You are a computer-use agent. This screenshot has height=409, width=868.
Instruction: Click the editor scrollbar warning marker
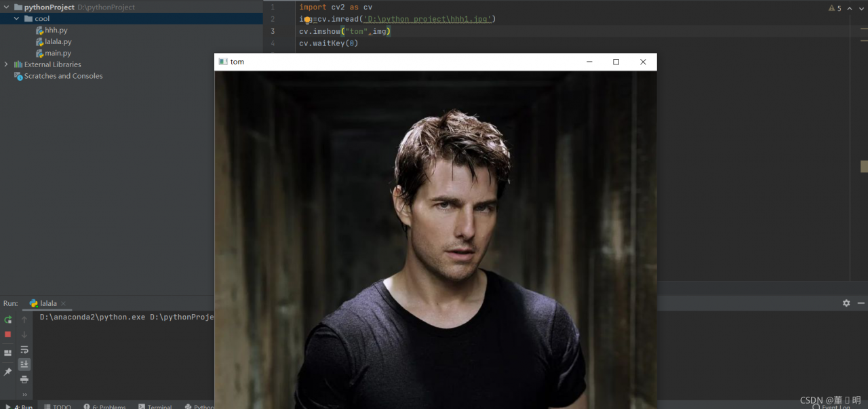(x=864, y=166)
